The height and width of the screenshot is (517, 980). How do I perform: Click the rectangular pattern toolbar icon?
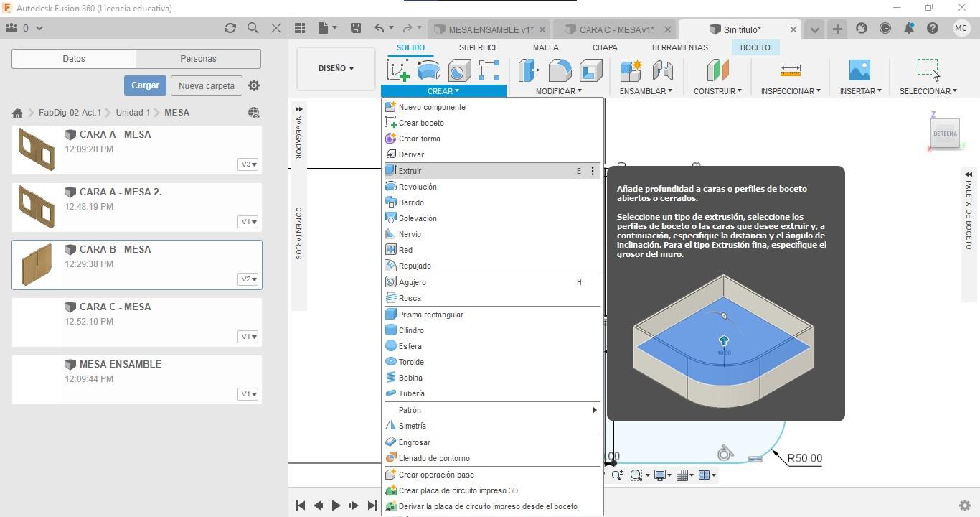(x=489, y=70)
